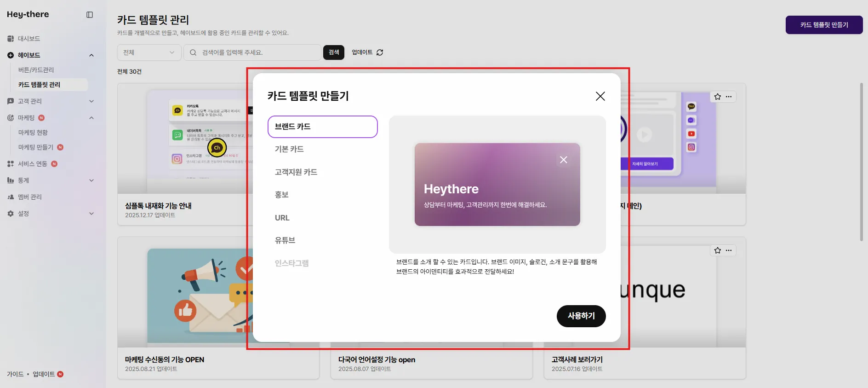This screenshot has width=868, height=388.
Task: Expand the 고객 관리 menu section
Action: [91, 101]
